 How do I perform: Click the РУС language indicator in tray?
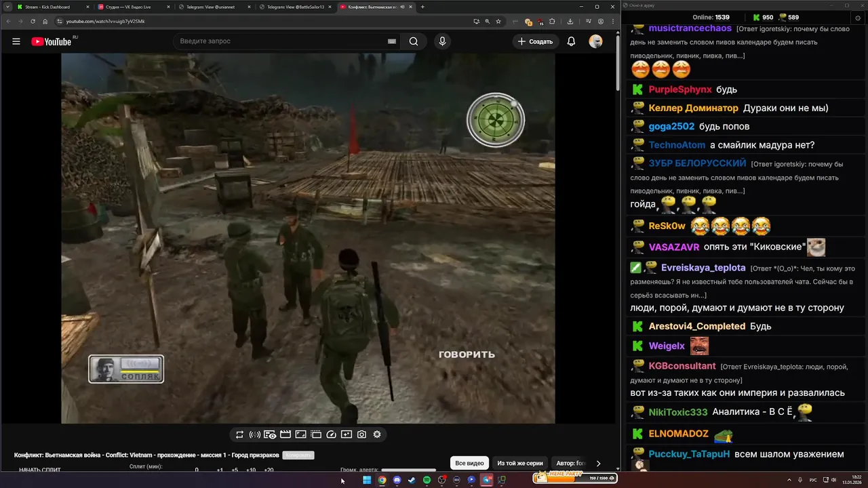click(x=813, y=480)
